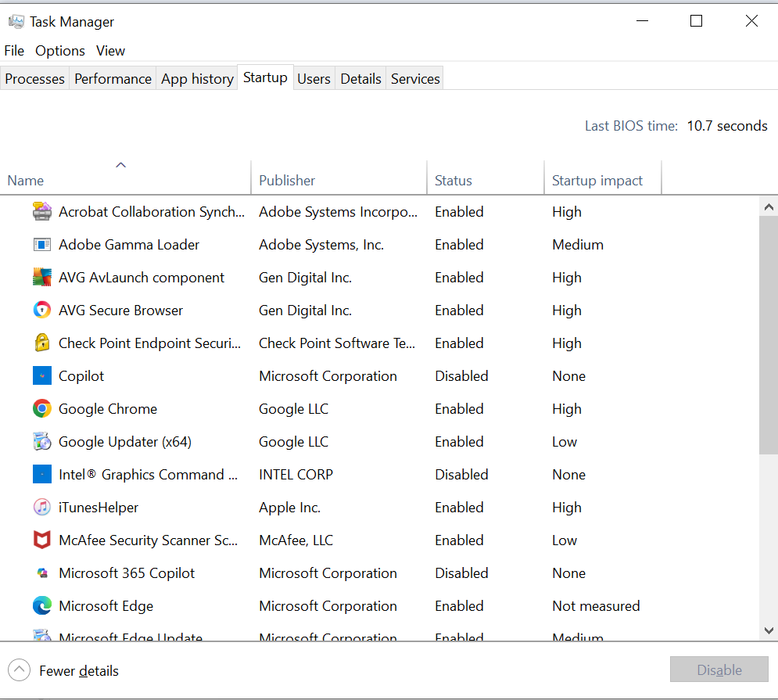The width and height of the screenshot is (778, 700).
Task: Select the Adobe Gamma Loader icon
Action: point(41,244)
